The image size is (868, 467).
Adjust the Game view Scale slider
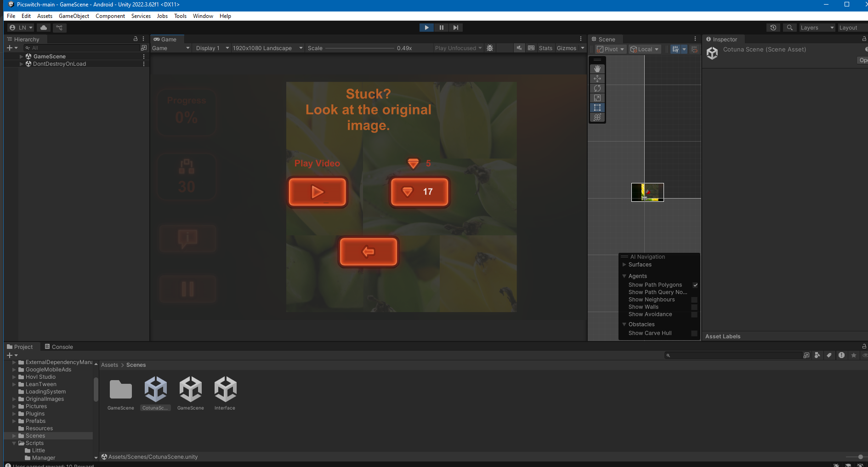pyautogui.click(x=359, y=48)
